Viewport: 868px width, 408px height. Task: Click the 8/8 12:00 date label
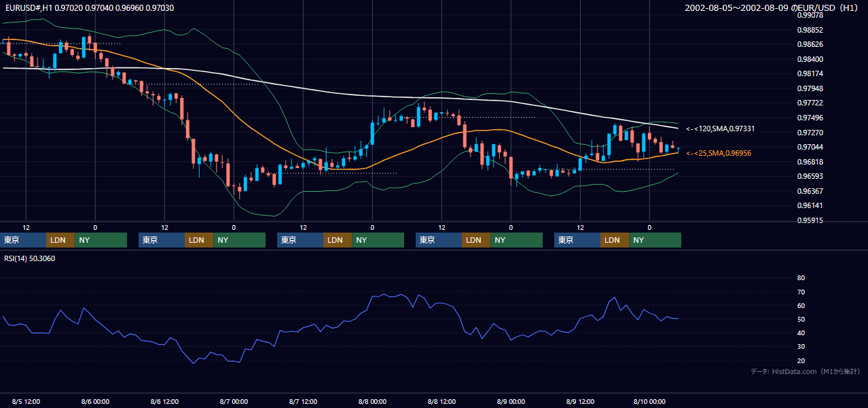(x=441, y=402)
